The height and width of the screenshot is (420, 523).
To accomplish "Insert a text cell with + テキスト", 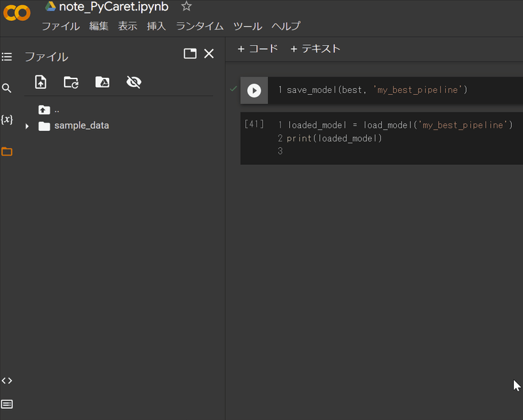I will tap(315, 48).
